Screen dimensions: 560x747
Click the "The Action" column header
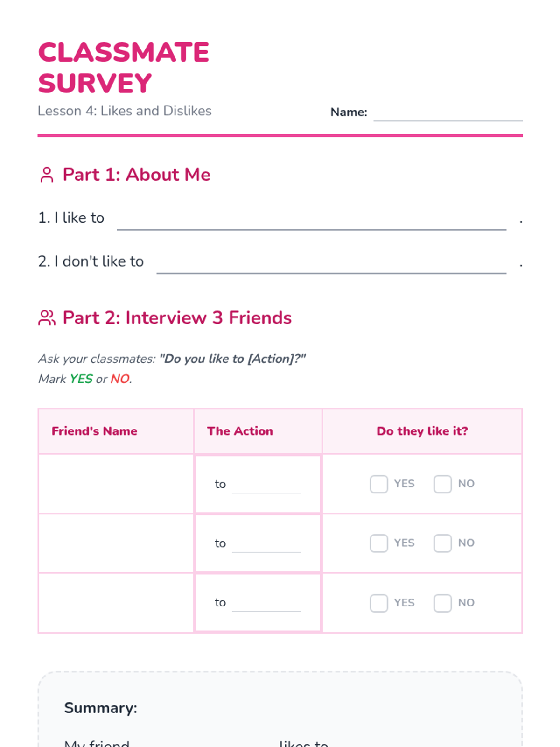point(240,431)
